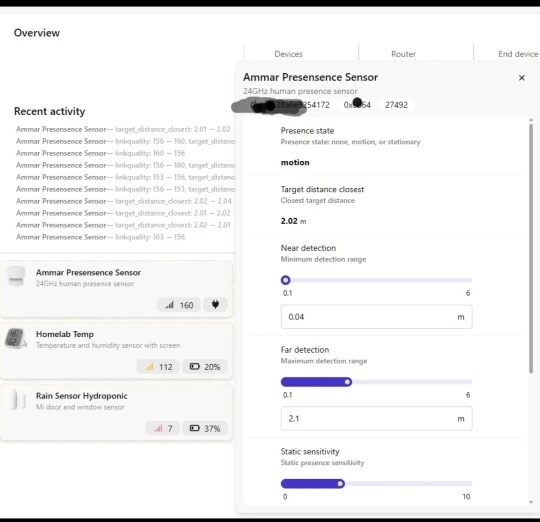Click the Rain Sensor 37% battery icon
Viewport: 540px width, 522px height.
pos(195,428)
